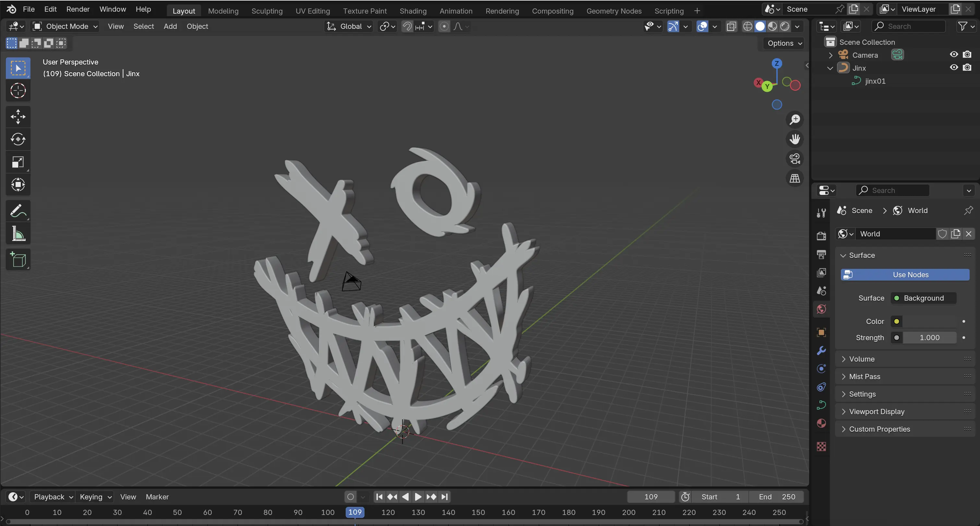Activate the Annotate pencil tool
This screenshot has height=526, width=980.
click(x=18, y=211)
